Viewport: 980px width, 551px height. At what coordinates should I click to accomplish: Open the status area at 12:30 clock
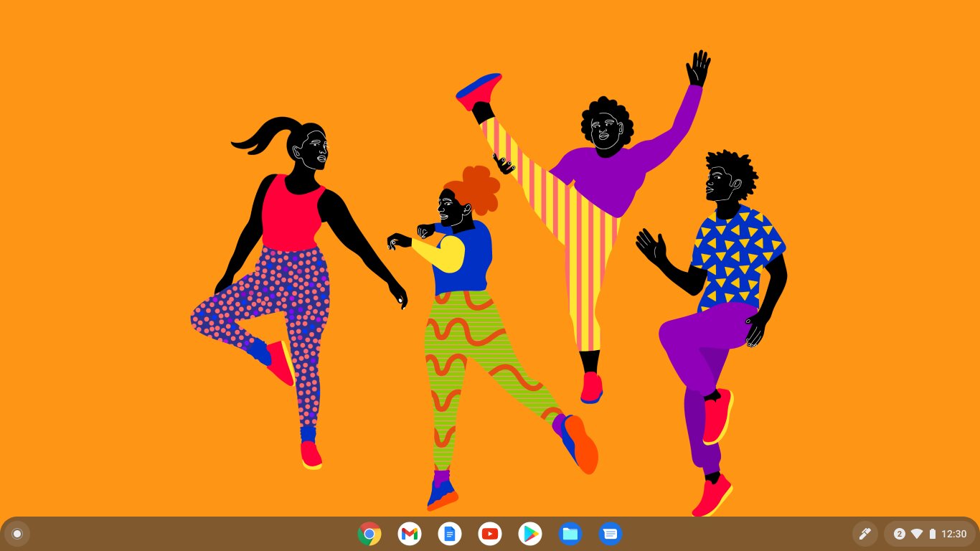(x=953, y=534)
